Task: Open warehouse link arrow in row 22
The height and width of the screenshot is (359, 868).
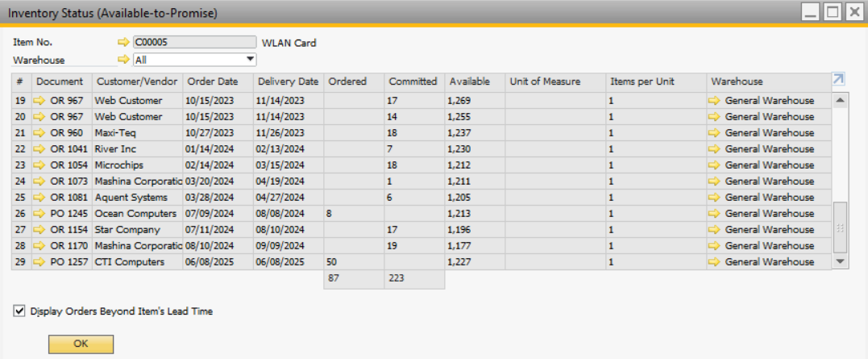Action: 715,149
